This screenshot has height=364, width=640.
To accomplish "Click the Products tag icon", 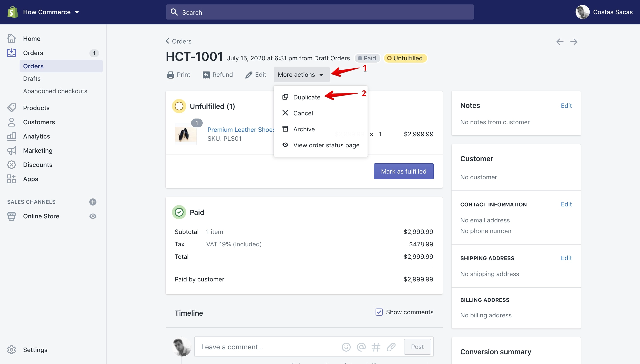I will pos(12,108).
